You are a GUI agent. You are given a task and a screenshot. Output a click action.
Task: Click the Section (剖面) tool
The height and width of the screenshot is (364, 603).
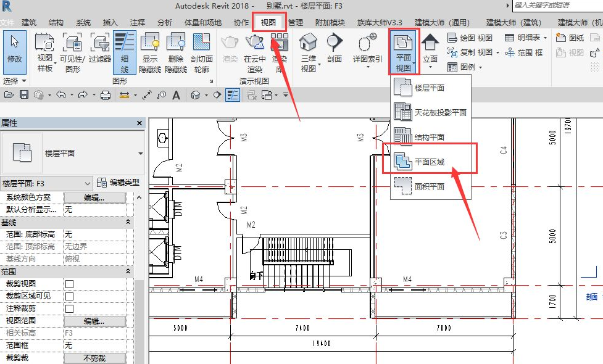point(335,48)
